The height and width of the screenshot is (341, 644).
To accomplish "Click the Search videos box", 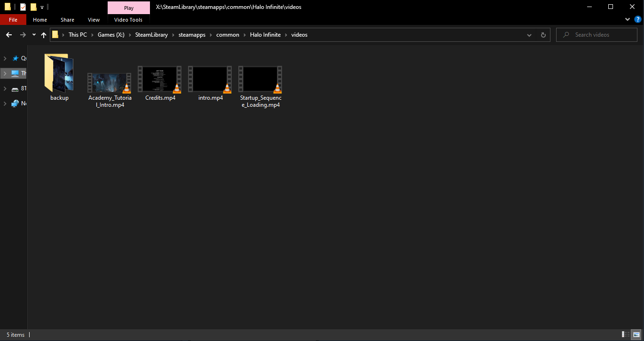I will [x=597, y=35].
